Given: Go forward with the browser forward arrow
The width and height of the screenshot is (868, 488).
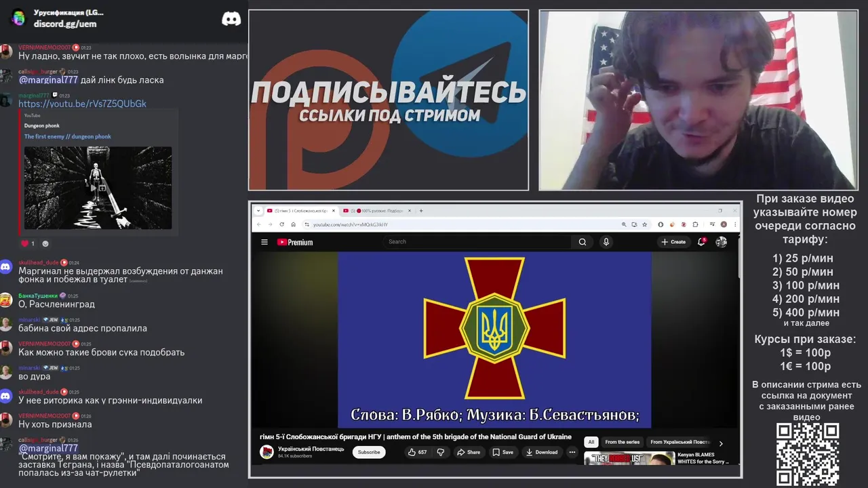Looking at the screenshot, I should click(x=270, y=224).
